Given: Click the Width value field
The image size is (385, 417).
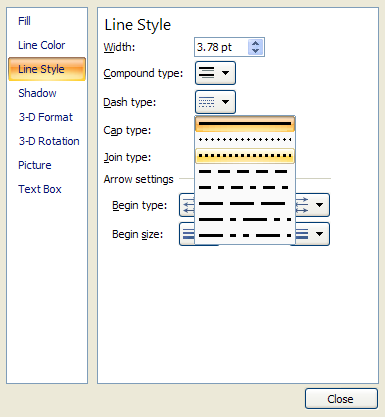Looking at the screenshot, I should click(x=221, y=47).
